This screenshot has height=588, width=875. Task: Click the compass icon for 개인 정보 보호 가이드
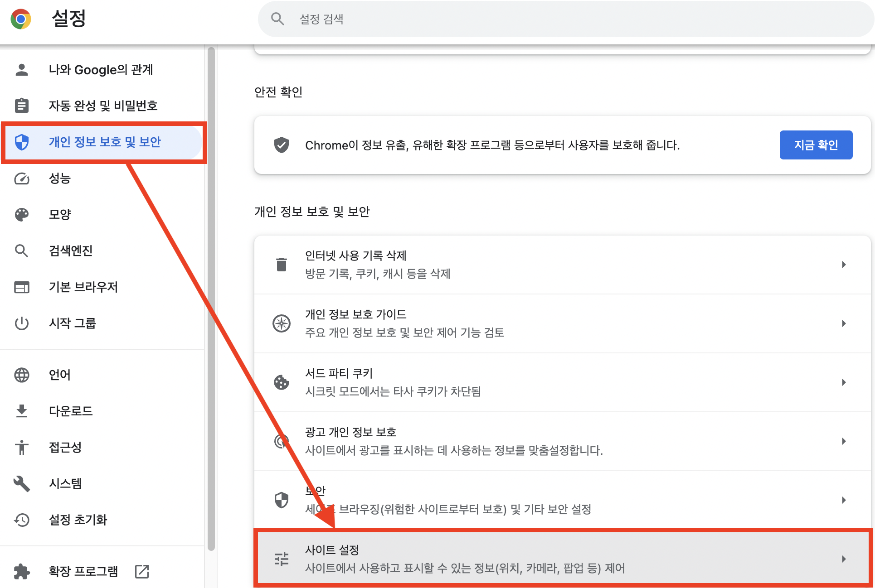pos(282,323)
